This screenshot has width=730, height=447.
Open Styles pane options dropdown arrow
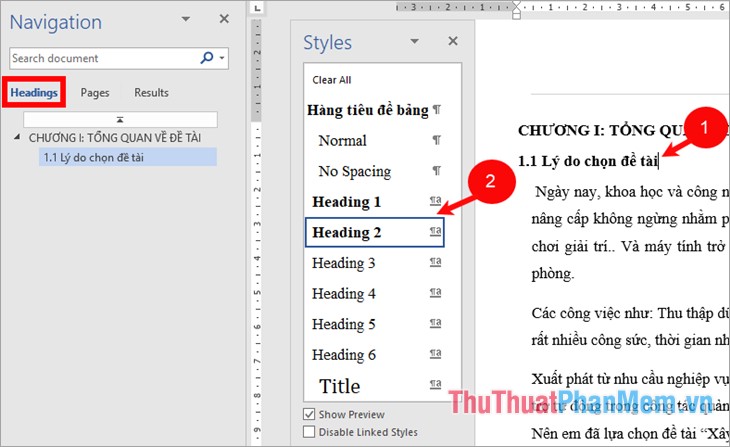(x=414, y=41)
